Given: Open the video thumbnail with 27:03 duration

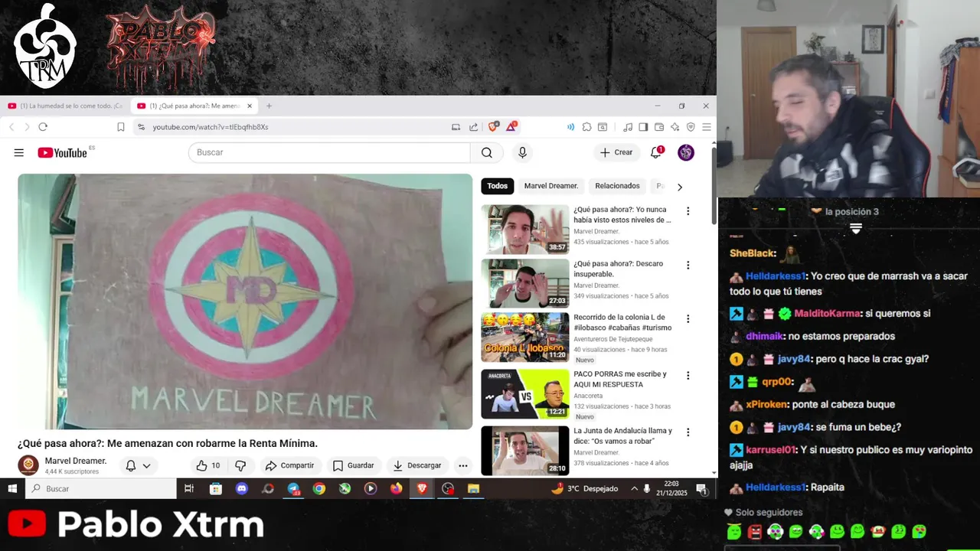Looking at the screenshot, I should pos(525,283).
